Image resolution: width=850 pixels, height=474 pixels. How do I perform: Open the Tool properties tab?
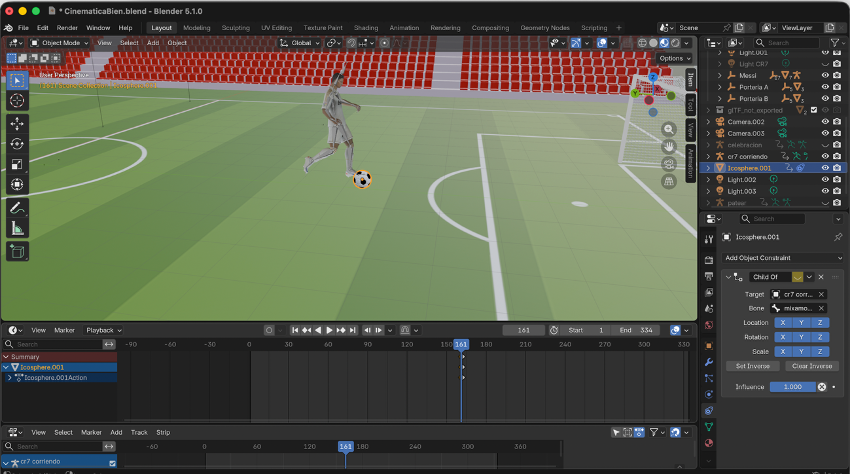[709, 239]
